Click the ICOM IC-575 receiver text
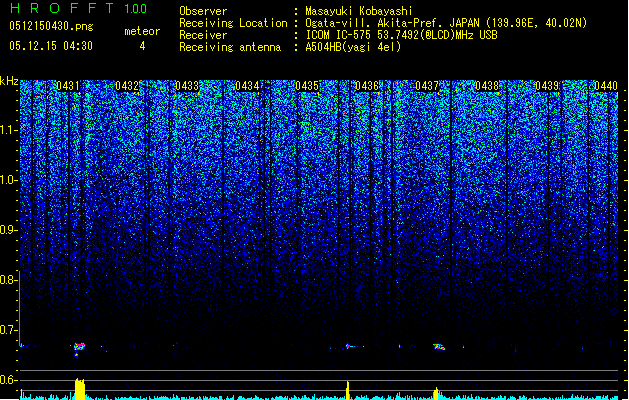This screenshot has width=629, height=400. pos(401,35)
